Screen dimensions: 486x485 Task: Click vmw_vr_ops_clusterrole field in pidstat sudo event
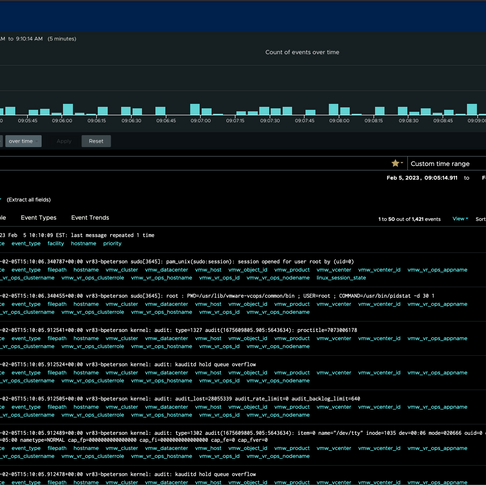(x=93, y=312)
